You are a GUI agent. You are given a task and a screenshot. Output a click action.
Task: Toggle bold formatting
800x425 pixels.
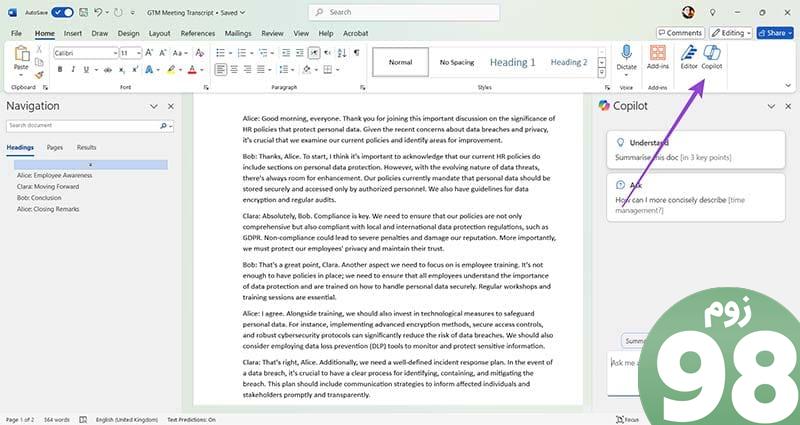(x=60, y=69)
